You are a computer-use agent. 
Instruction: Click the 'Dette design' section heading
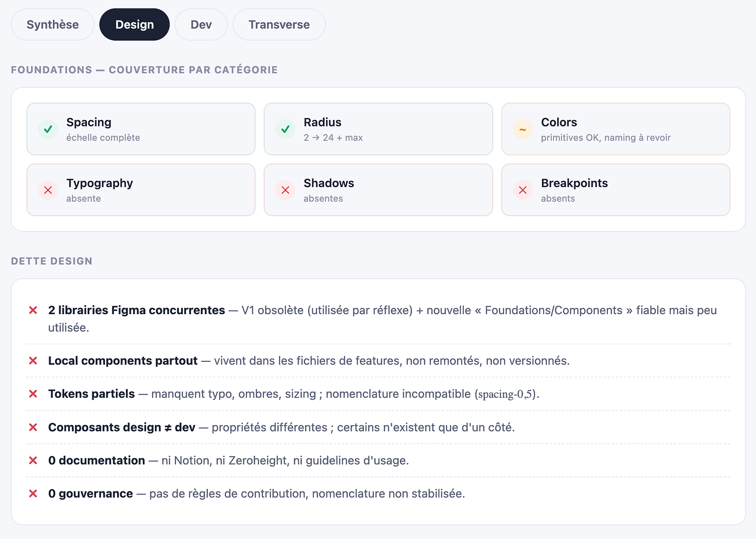[52, 261]
